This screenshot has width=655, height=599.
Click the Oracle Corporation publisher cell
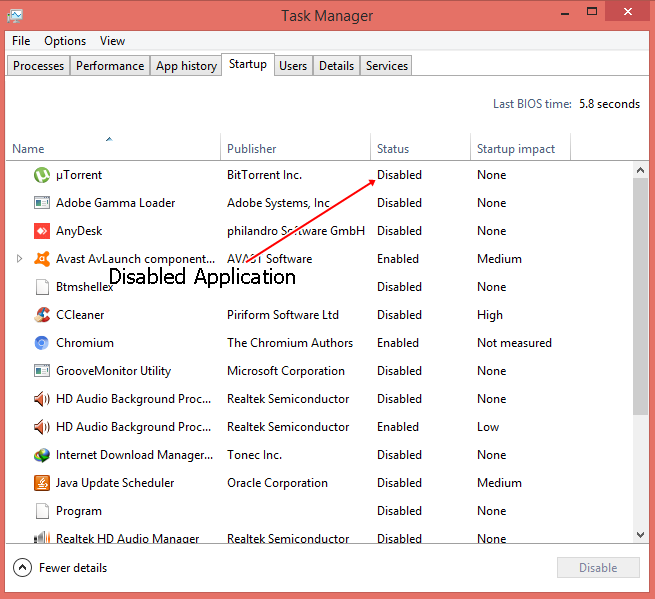point(277,483)
